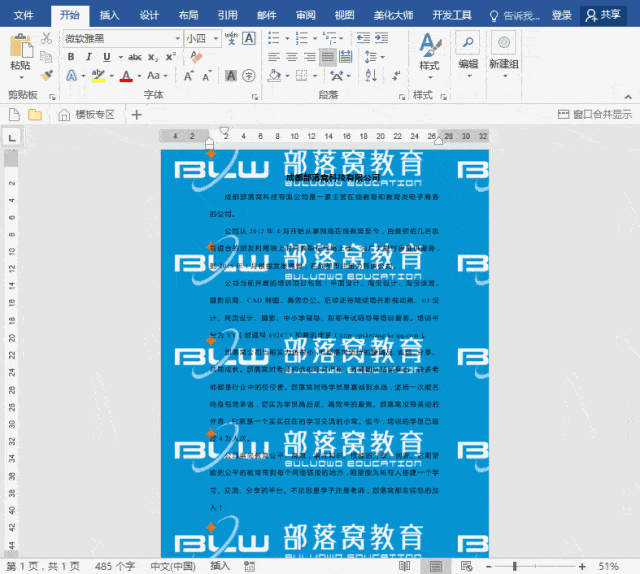Open the Editing (编辑) menu
This screenshot has height=574, width=640.
468,56
